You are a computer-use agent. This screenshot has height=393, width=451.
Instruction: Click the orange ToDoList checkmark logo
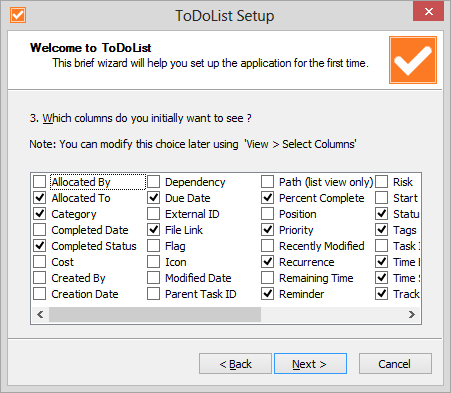(413, 60)
